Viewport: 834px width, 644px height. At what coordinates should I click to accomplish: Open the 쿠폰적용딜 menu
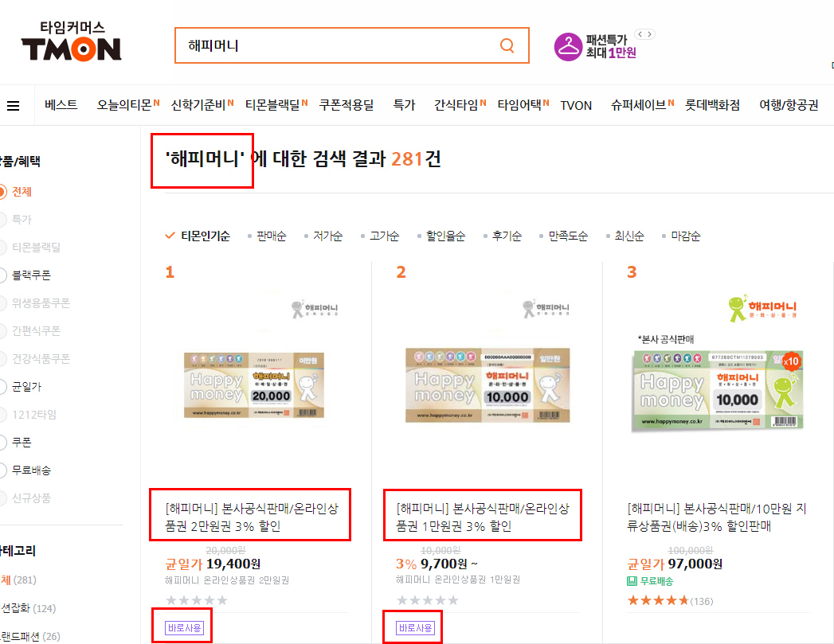(347, 104)
